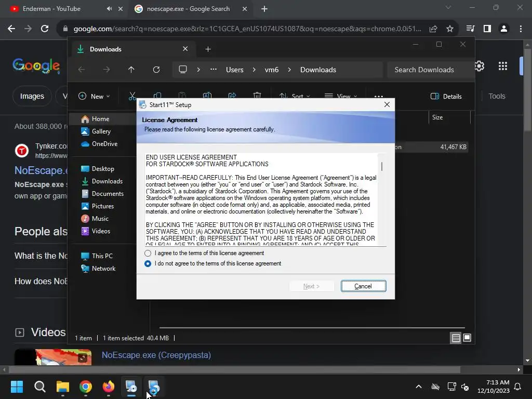Click the license text scrollbar thumb
The height and width of the screenshot is (399, 532).
(x=382, y=166)
